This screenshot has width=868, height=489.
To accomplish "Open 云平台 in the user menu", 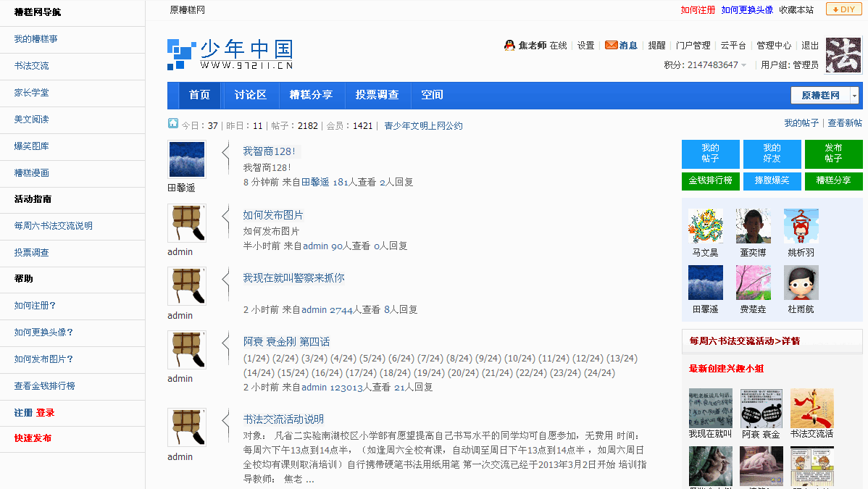I will click(733, 46).
